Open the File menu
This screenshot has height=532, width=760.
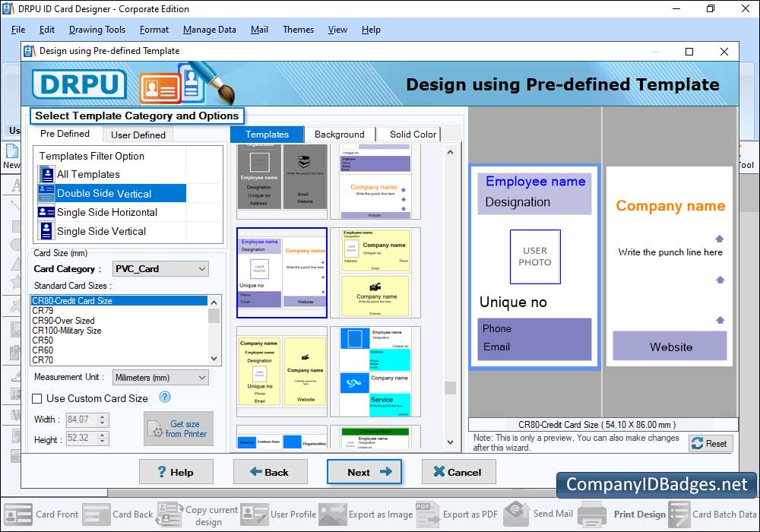(x=18, y=30)
